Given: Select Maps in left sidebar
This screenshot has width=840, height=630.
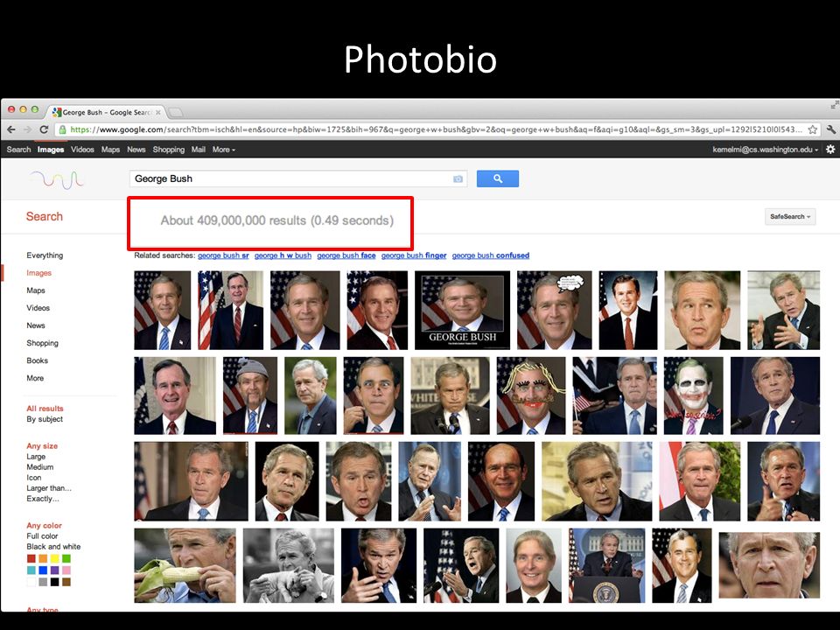Looking at the screenshot, I should 36,290.
